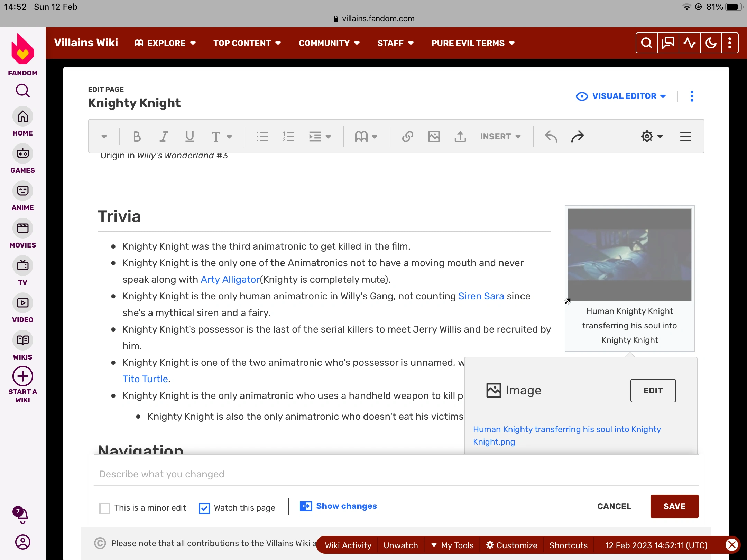The height and width of the screenshot is (560, 747).
Task: Insert a link using the chain icon
Action: (407, 137)
